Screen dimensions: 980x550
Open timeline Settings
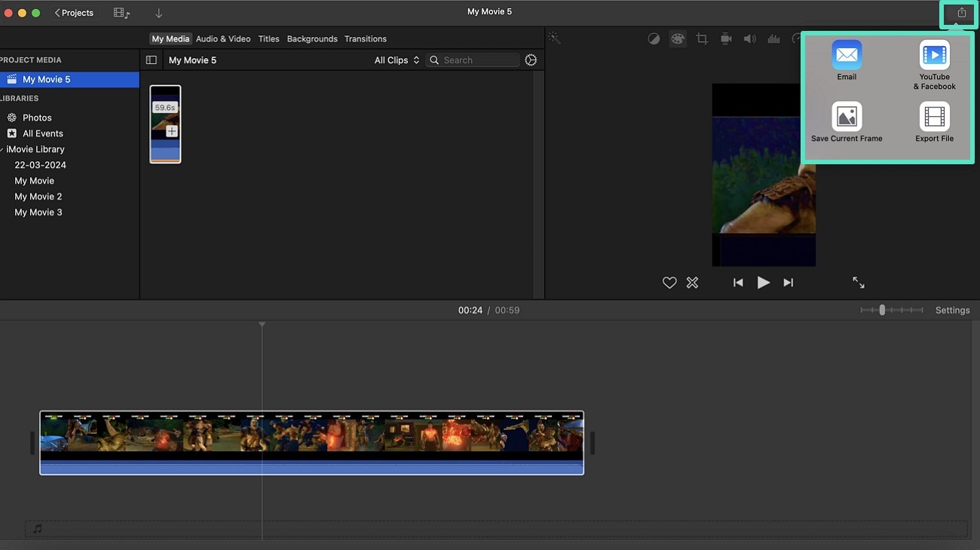[952, 310]
